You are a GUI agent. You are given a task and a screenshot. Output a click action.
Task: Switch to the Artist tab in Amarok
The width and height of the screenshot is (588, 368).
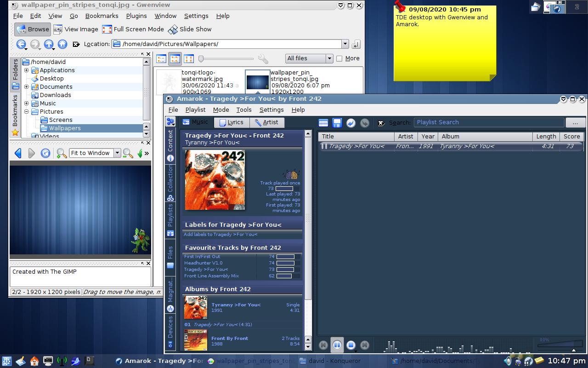[266, 122]
